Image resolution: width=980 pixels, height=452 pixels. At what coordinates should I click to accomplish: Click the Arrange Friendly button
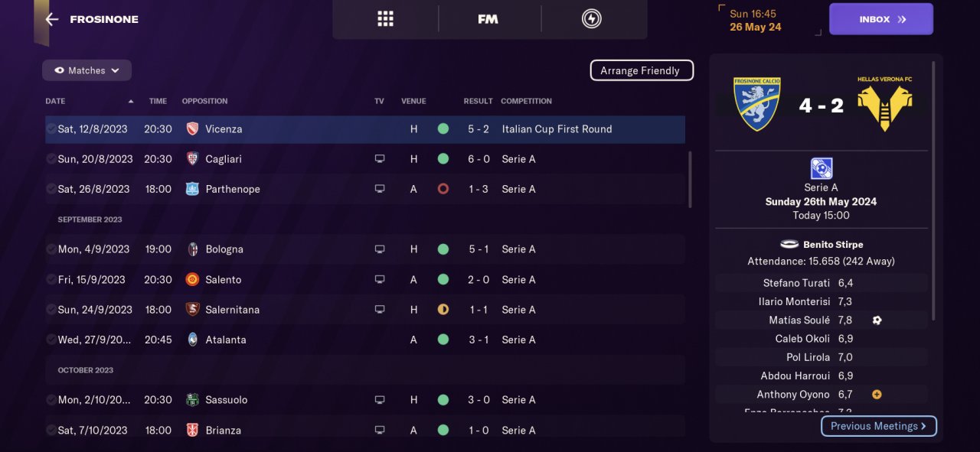(x=641, y=70)
